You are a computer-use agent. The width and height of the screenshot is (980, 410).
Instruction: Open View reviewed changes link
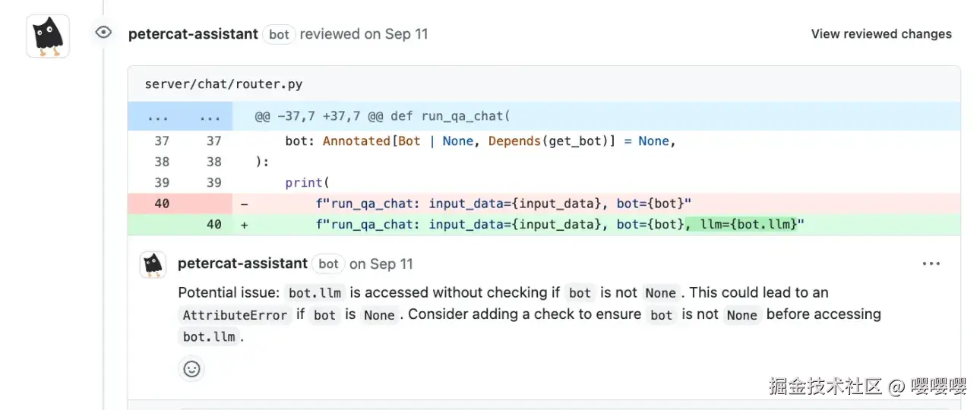(880, 34)
